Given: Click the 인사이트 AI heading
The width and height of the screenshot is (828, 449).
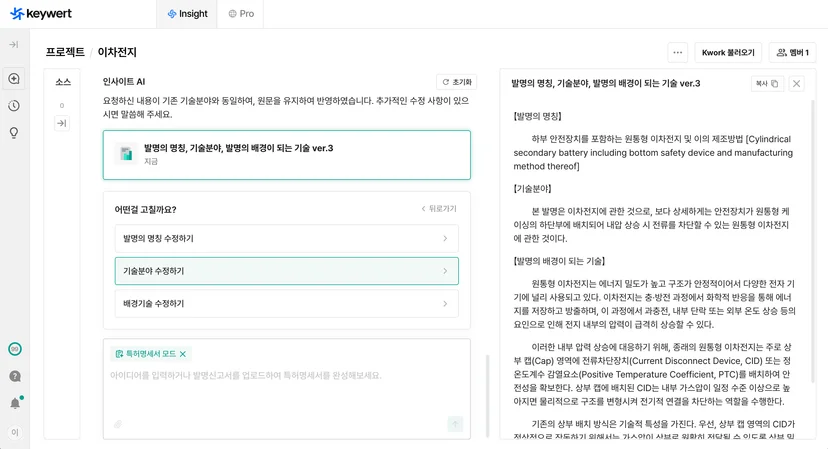Looking at the screenshot, I should click(124, 82).
